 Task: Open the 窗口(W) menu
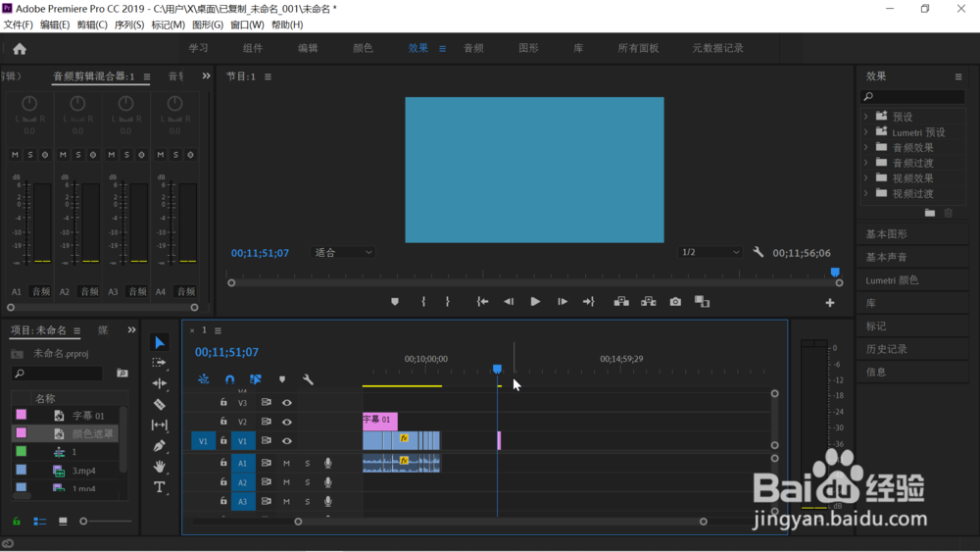(247, 25)
